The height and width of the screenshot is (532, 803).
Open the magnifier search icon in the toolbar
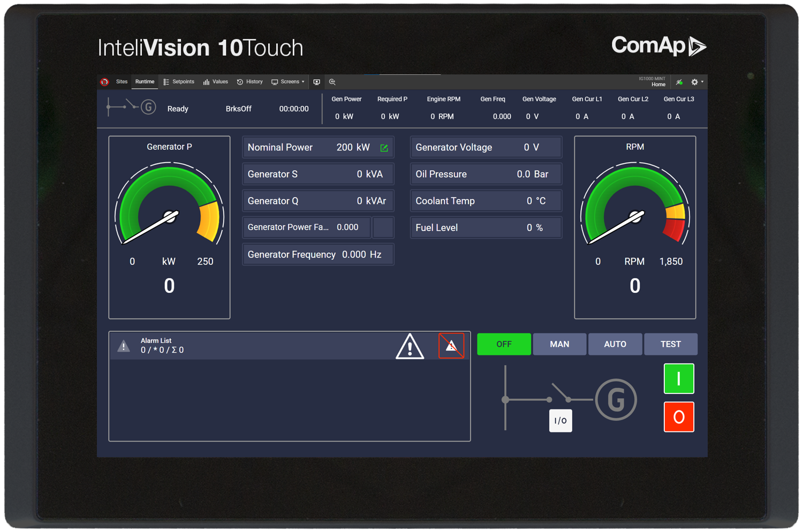coord(332,82)
